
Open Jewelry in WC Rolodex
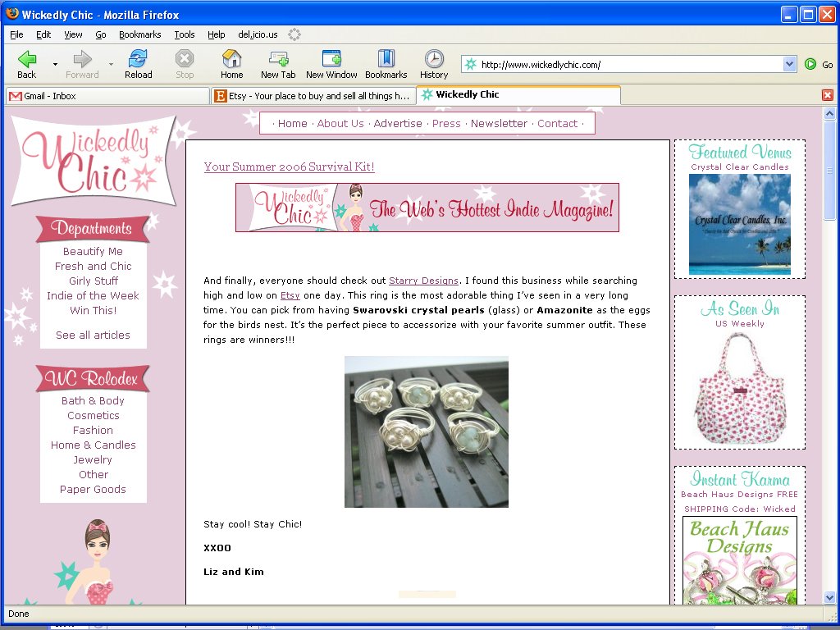point(93,459)
